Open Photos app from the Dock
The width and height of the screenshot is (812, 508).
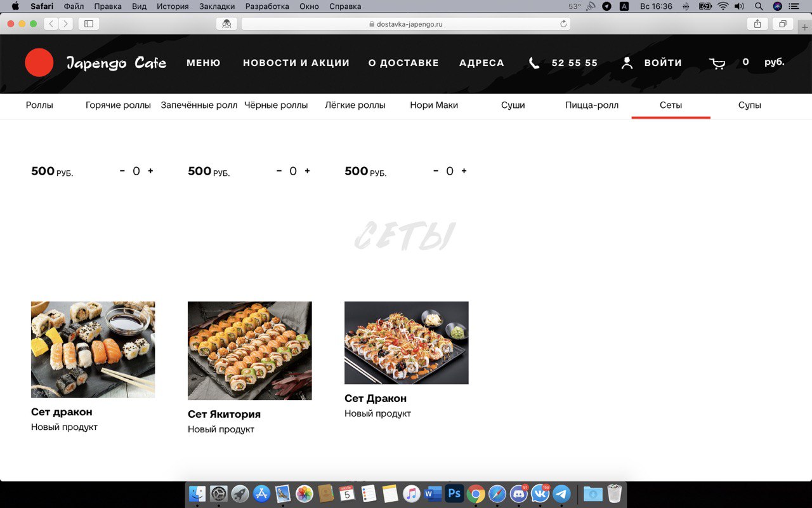(304, 493)
